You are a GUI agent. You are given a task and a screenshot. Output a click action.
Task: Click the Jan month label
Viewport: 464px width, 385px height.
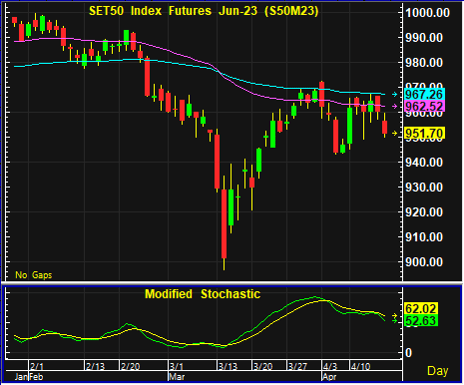[21, 377]
